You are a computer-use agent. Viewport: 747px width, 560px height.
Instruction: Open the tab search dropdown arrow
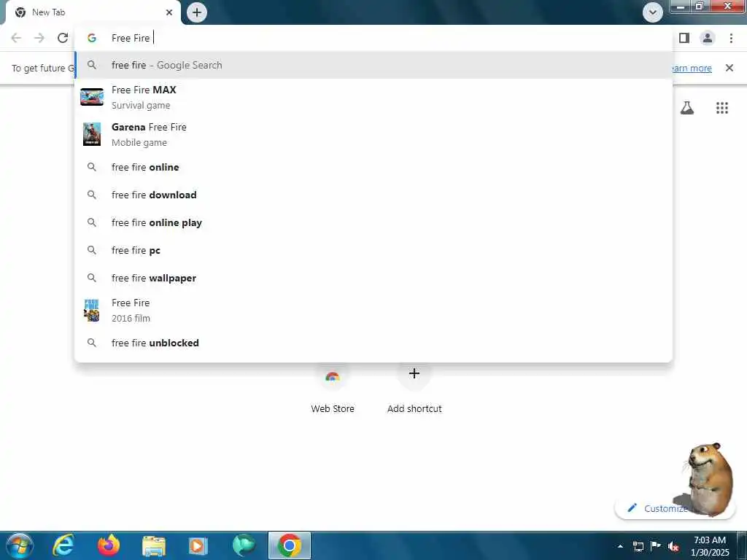tap(653, 12)
